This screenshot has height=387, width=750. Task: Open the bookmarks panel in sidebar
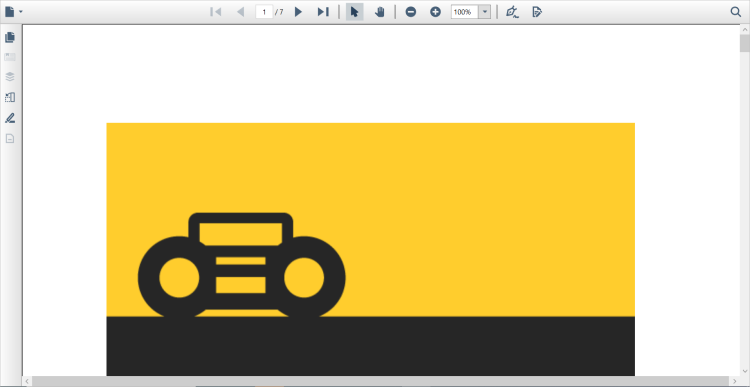[10, 57]
